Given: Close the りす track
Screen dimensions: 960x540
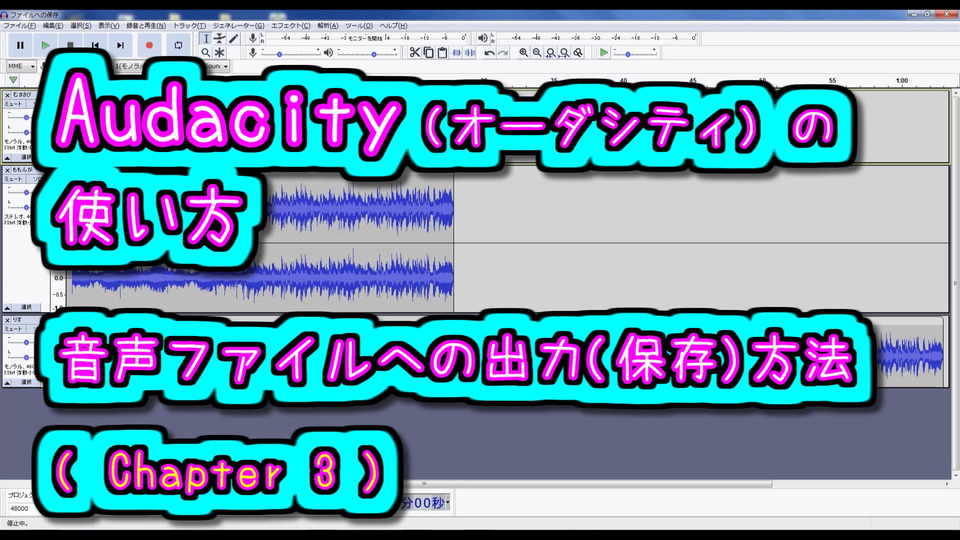Looking at the screenshot, I should tap(7, 320).
